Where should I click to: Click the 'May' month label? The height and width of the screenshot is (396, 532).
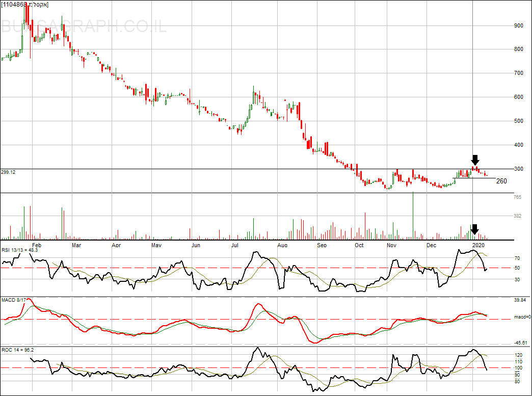click(156, 245)
